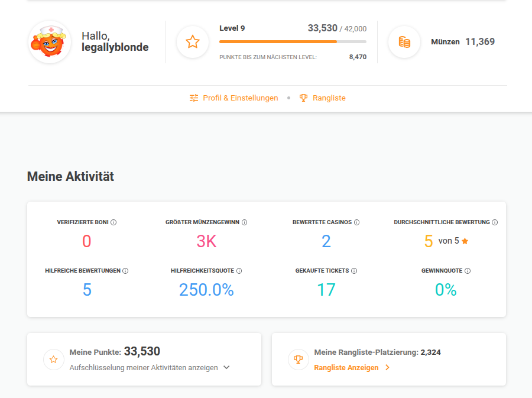This screenshot has height=398, width=532.
Task: Open Profil & Einstellungen link
Action: coord(240,98)
